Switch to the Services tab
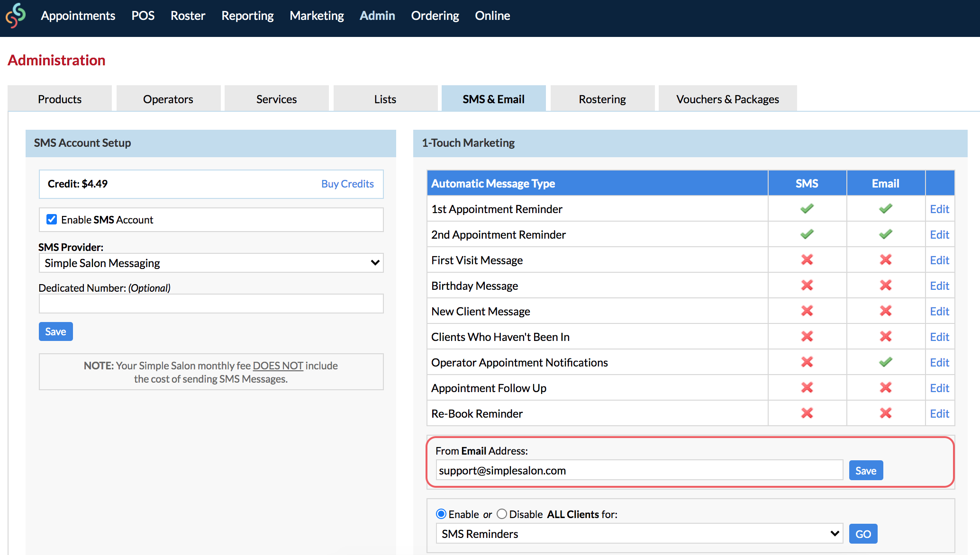Screen dimensions: 980x555 [x=277, y=98]
